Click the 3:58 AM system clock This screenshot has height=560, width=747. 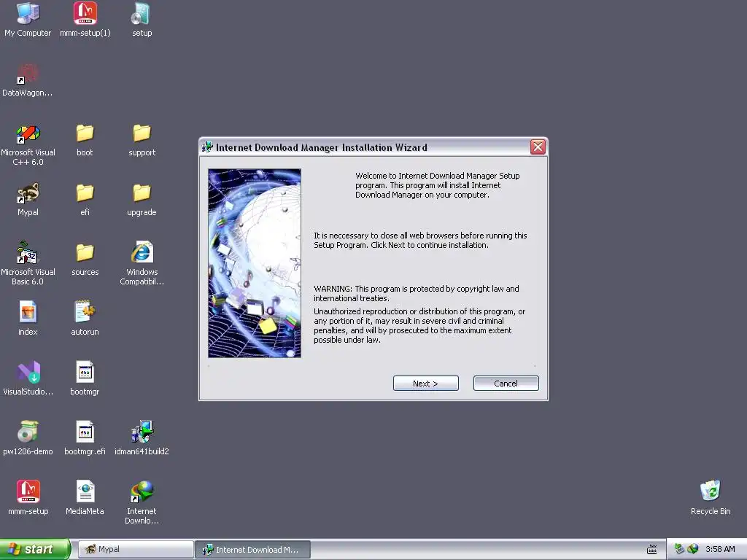720,549
